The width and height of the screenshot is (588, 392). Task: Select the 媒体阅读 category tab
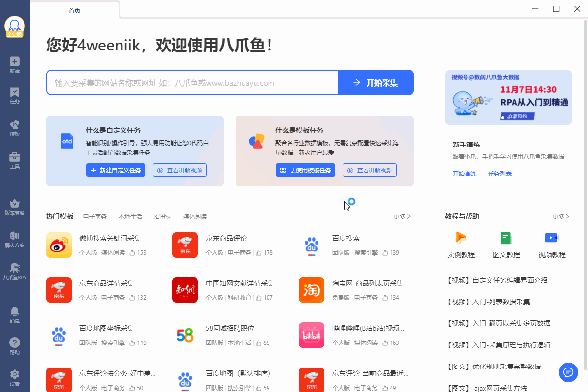(195, 216)
